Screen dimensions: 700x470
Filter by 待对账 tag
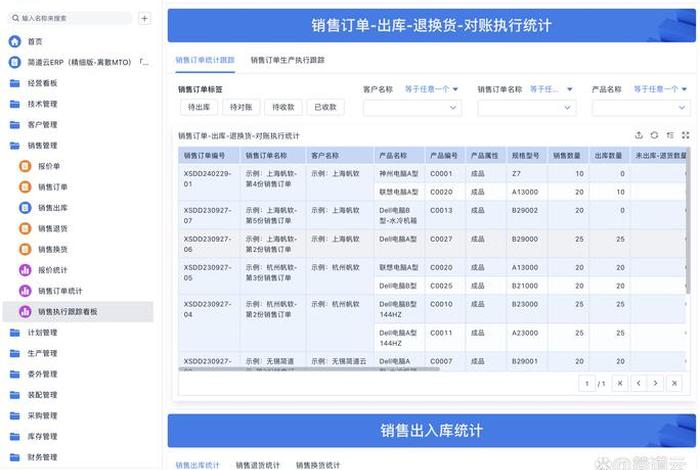[241, 107]
